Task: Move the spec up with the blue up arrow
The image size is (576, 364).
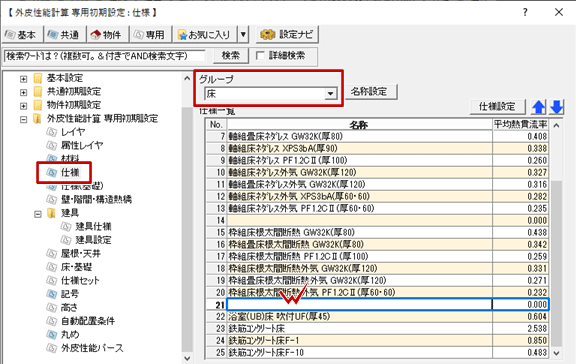Action: pos(539,107)
